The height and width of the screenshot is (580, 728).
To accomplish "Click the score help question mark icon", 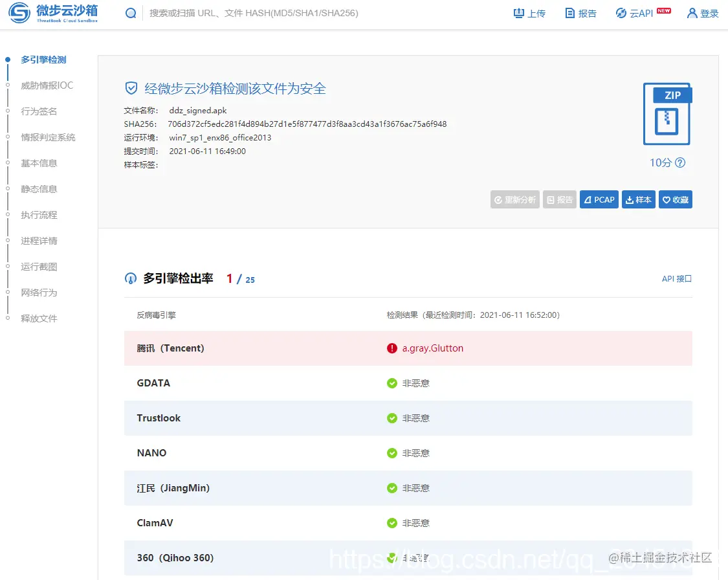I will (x=680, y=162).
